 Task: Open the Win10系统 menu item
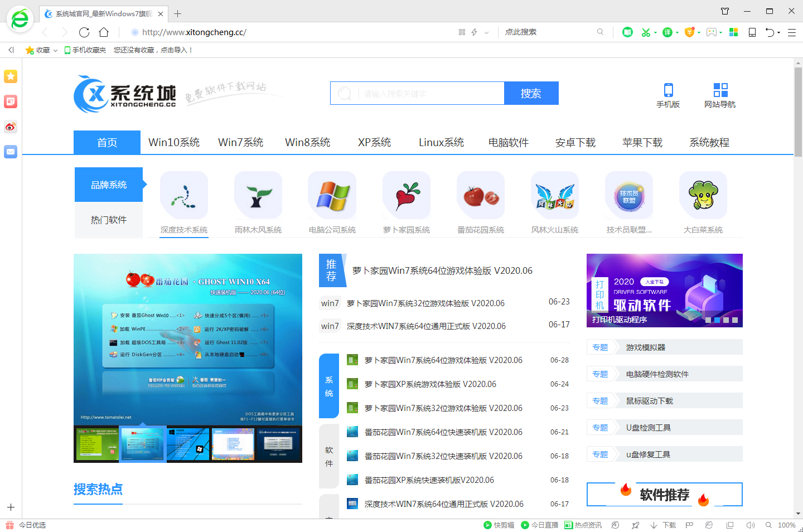pyautogui.click(x=174, y=142)
